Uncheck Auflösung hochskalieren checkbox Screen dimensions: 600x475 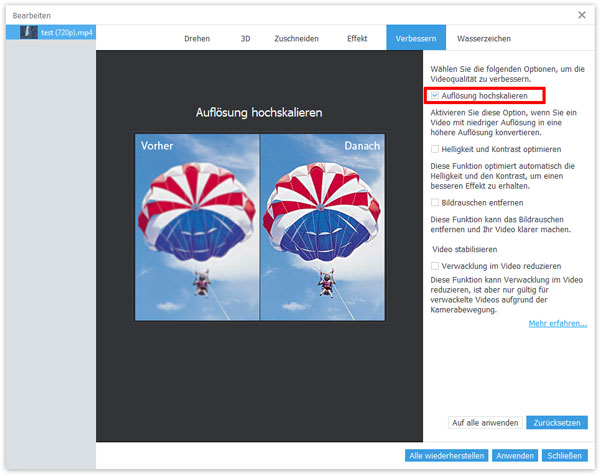pyautogui.click(x=435, y=95)
